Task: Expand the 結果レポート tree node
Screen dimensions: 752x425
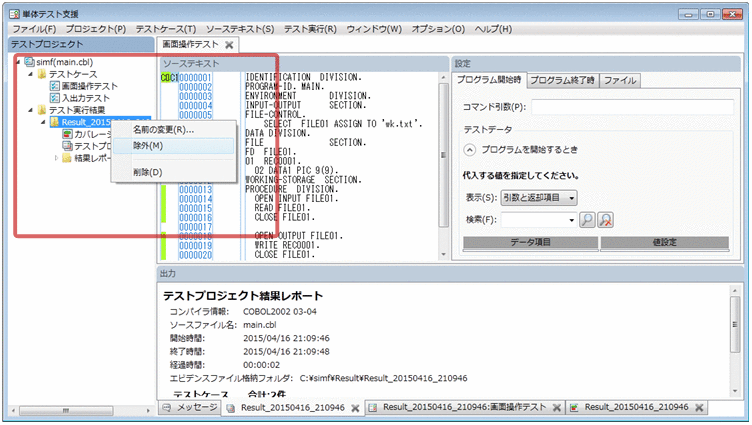Action: tap(56, 158)
